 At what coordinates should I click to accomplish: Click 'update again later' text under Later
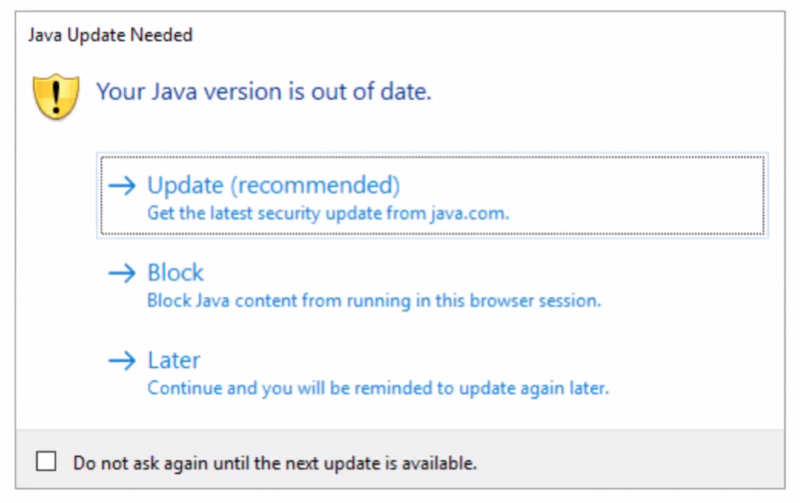[x=534, y=389]
